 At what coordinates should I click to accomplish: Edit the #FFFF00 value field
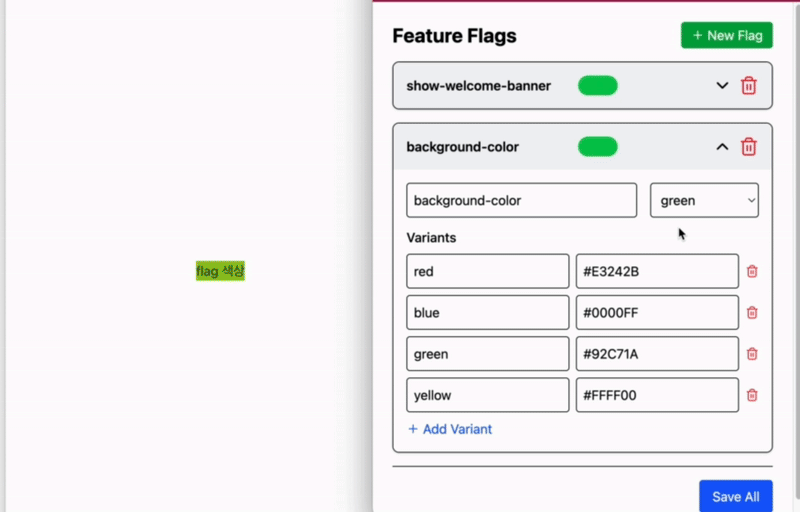click(x=657, y=395)
